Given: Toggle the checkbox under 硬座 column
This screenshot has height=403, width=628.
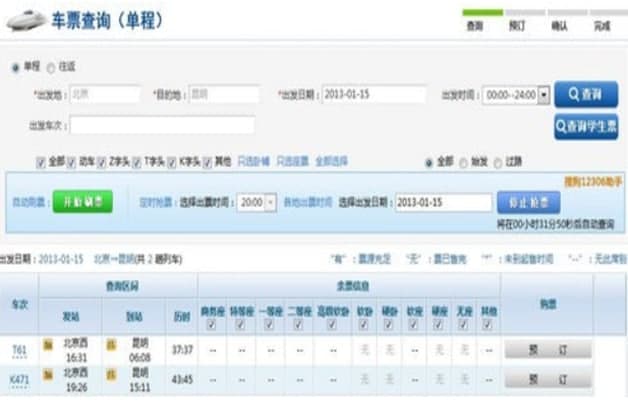Looking at the screenshot, I should click(x=438, y=324).
